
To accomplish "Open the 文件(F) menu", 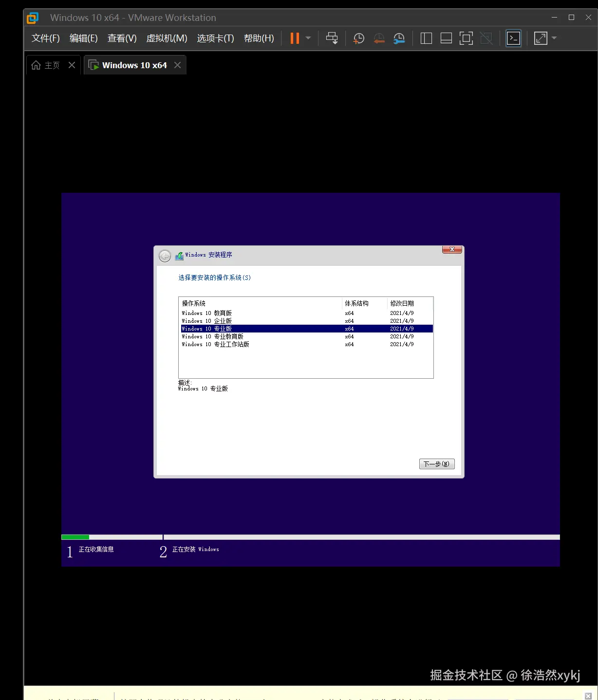I will (46, 38).
